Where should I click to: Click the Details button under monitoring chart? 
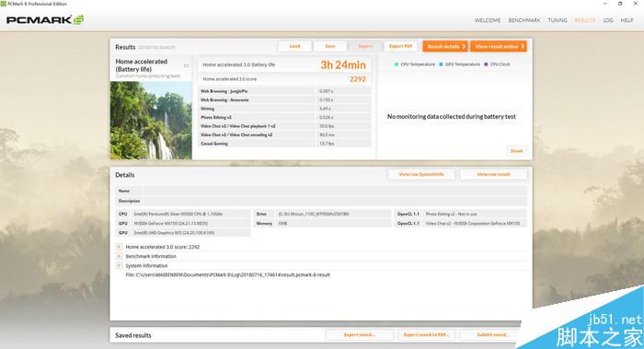point(517,151)
